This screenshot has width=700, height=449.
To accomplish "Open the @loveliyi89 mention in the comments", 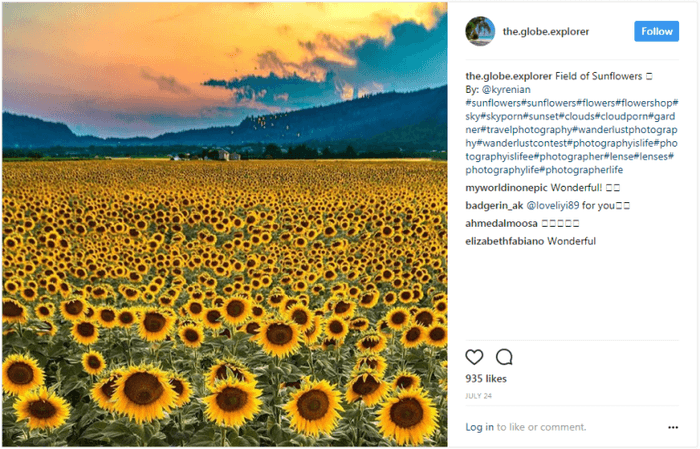I will click(x=553, y=206).
